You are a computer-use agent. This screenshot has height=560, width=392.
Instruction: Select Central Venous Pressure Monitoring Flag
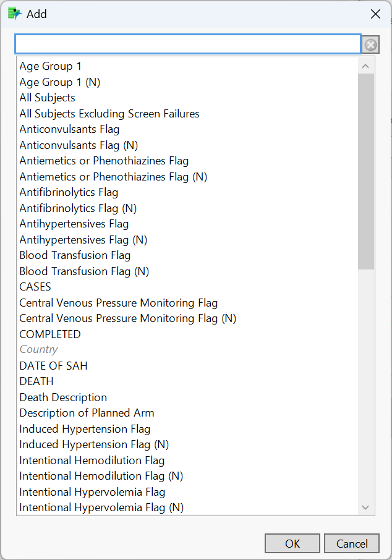coord(119,303)
